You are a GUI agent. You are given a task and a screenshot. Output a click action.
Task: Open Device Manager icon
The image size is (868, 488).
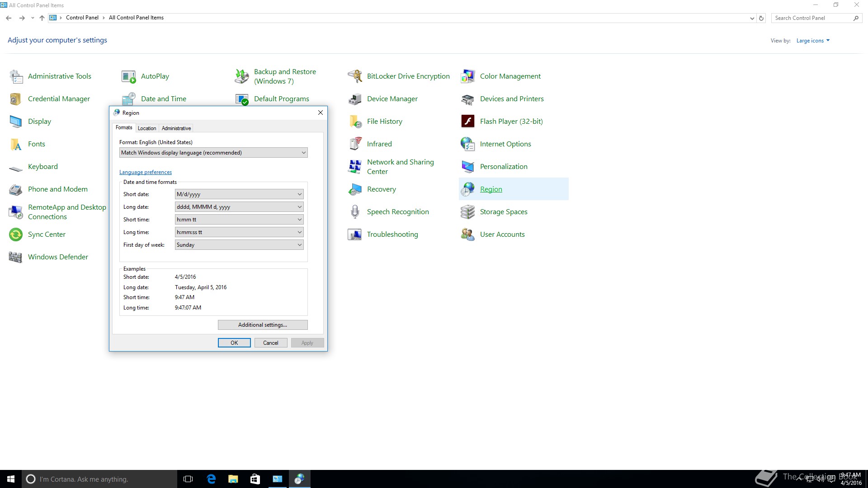coord(355,99)
